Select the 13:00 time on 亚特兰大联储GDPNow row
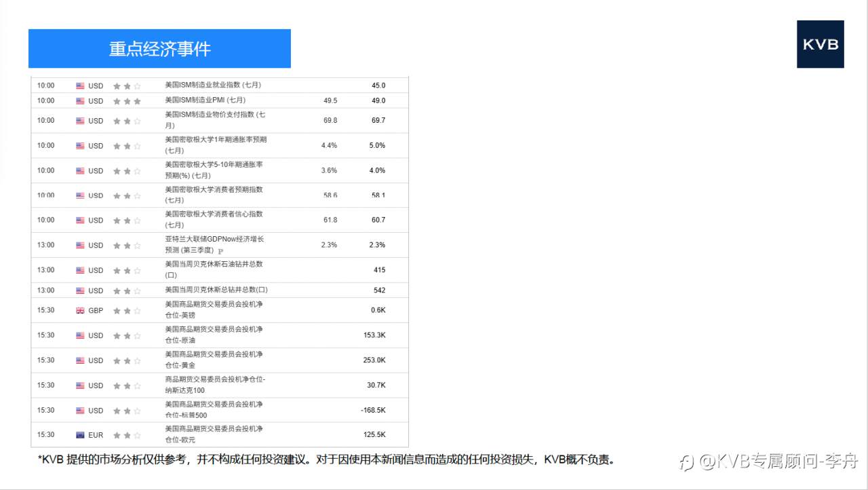 coord(45,245)
